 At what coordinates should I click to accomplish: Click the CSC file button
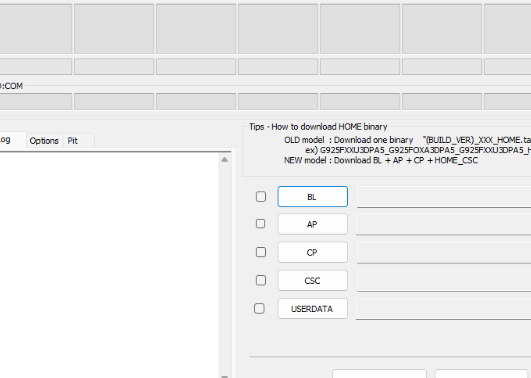point(313,280)
